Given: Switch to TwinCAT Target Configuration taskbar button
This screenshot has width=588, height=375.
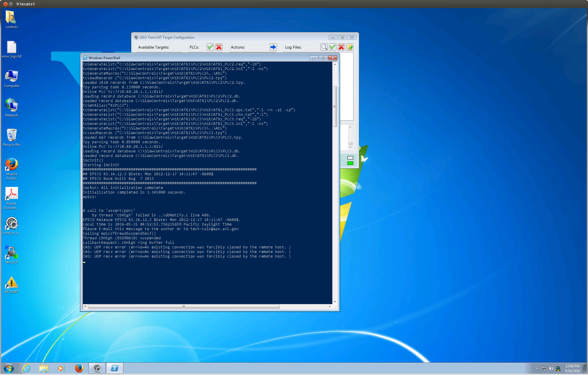Looking at the screenshot, I should (x=97, y=368).
